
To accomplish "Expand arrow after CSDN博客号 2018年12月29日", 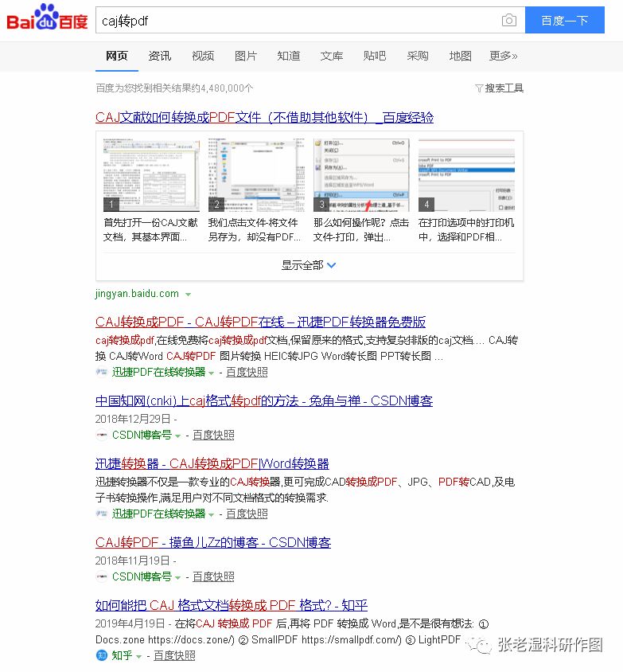I will coord(177,436).
